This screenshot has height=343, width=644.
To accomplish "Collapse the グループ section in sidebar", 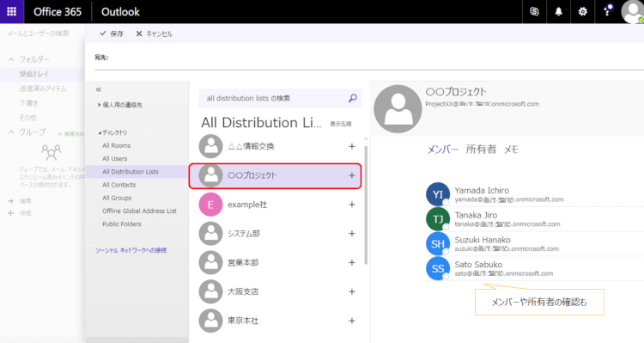I will click(x=11, y=132).
